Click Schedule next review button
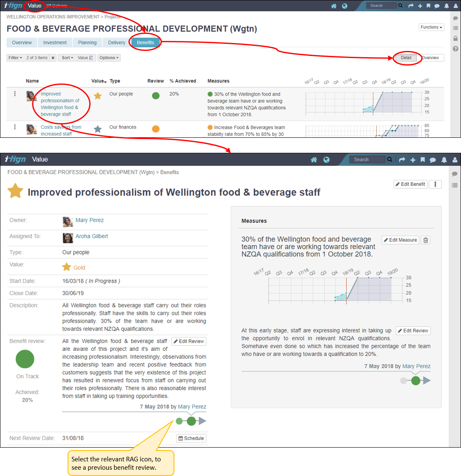461x476 pixels. coord(191,438)
